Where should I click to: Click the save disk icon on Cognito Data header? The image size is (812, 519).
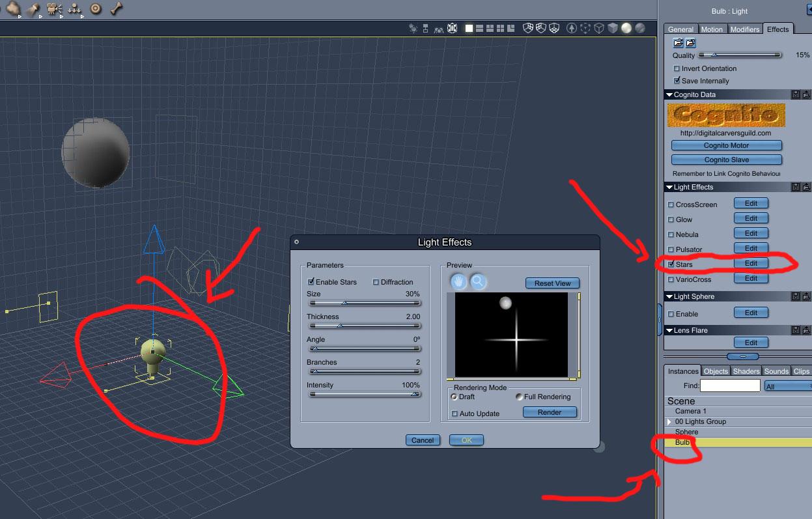pos(796,94)
